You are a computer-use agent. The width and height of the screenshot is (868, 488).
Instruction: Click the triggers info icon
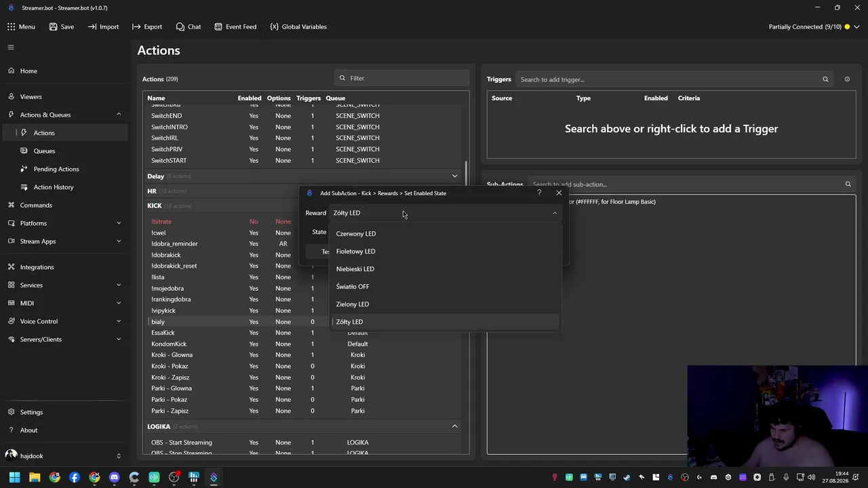[847, 79]
